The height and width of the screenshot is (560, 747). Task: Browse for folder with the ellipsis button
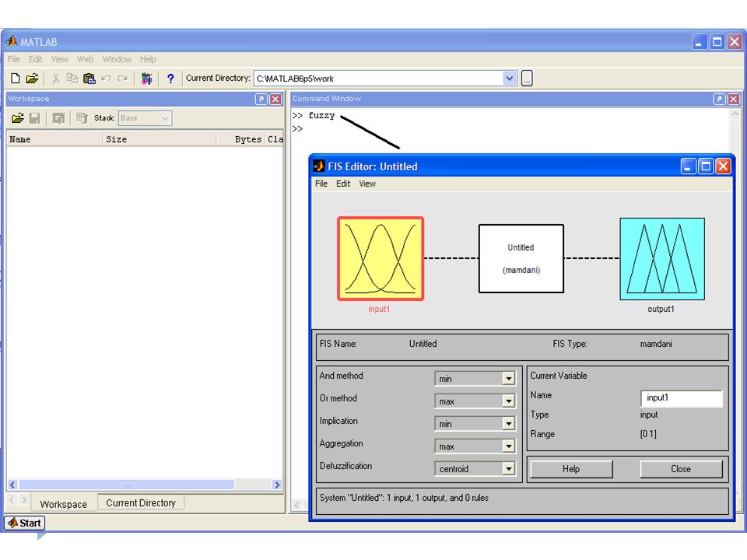tap(527, 79)
